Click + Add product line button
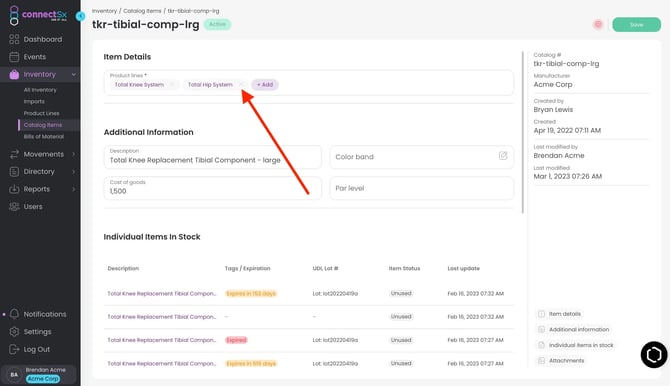The width and height of the screenshot is (670, 386). click(x=265, y=85)
